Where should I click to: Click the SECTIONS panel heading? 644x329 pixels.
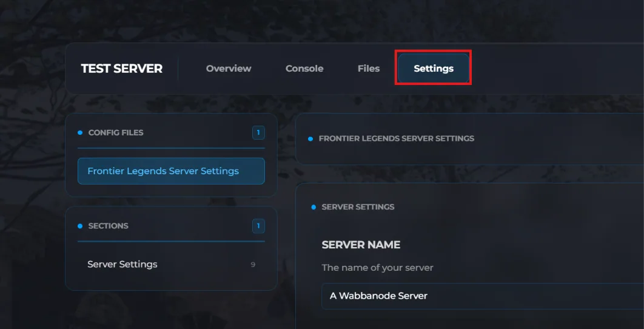tap(109, 226)
